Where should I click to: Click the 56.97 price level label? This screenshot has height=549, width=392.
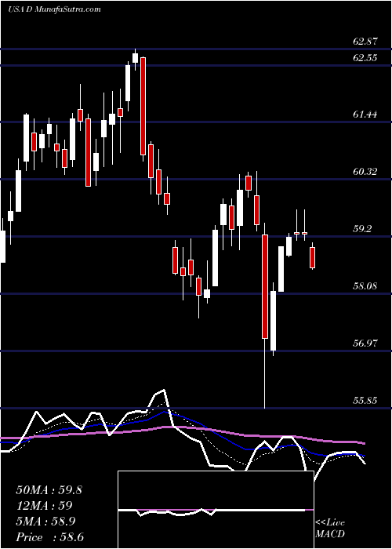[x=365, y=344]
